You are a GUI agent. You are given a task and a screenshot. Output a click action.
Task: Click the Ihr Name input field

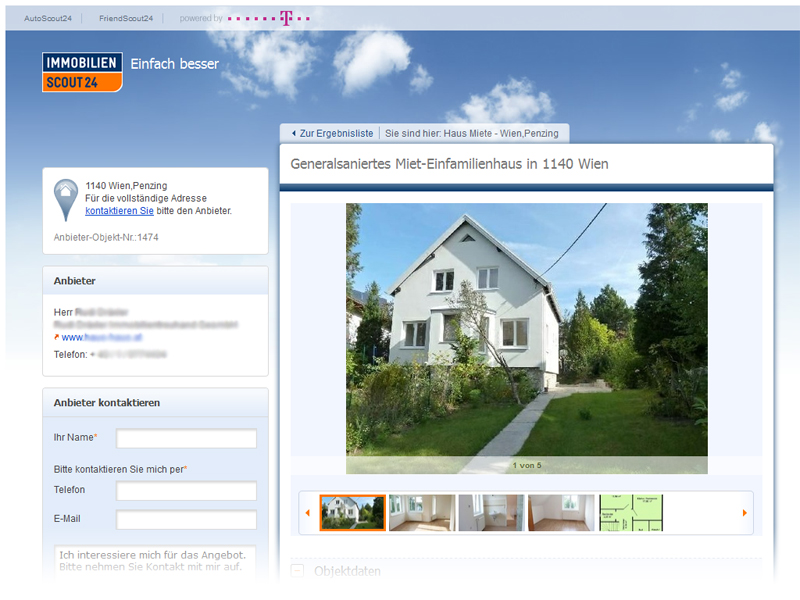186,438
